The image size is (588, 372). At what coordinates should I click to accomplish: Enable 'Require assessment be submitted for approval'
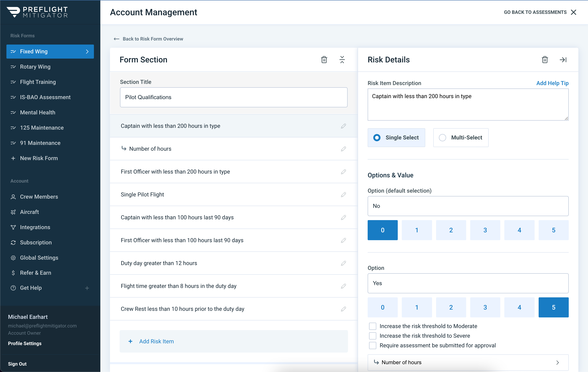coord(372,345)
